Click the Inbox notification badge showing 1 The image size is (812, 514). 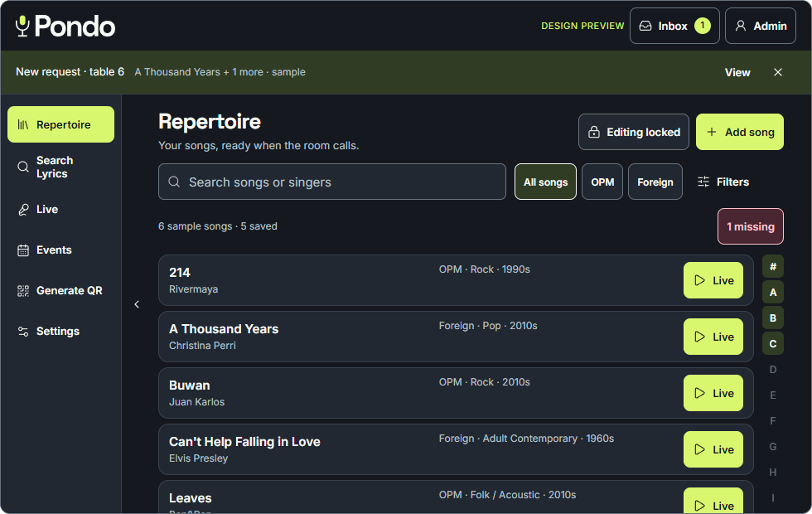[x=703, y=26]
